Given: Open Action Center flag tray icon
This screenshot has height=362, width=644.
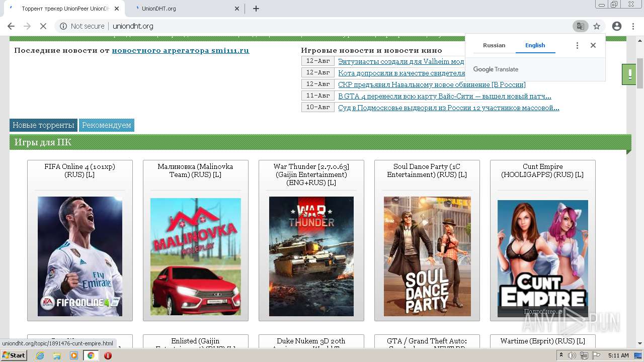Looking at the screenshot, I should click(x=596, y=355).
